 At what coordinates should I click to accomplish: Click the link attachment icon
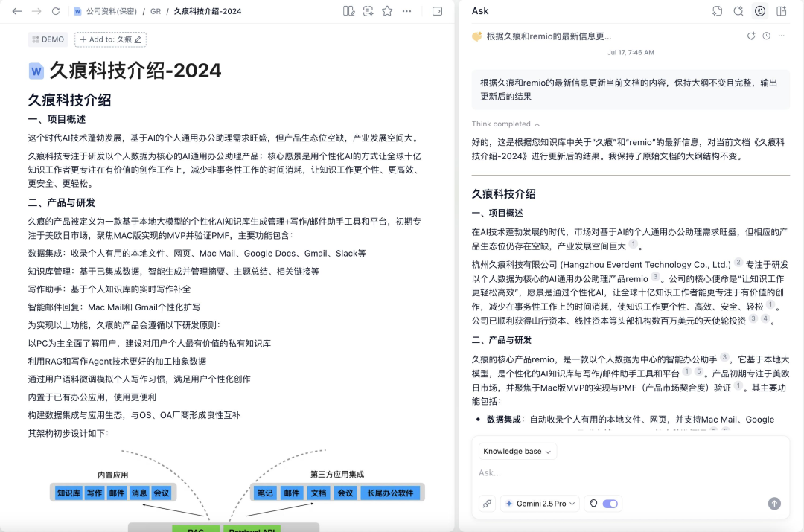click(x=487, y=503)
